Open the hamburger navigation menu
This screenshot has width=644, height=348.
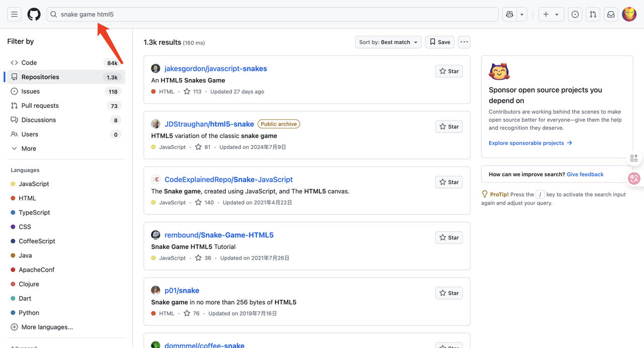pyautogui.click(x=14, y=15)
